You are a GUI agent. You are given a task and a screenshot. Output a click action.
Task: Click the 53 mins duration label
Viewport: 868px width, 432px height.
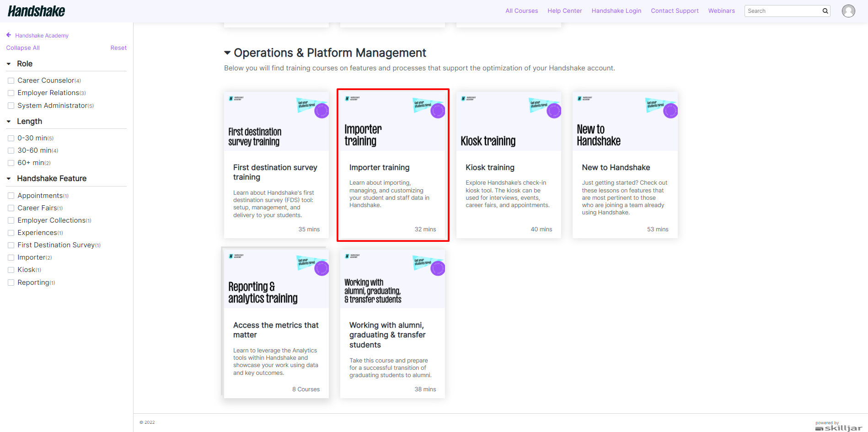click(x=658, y=229)
